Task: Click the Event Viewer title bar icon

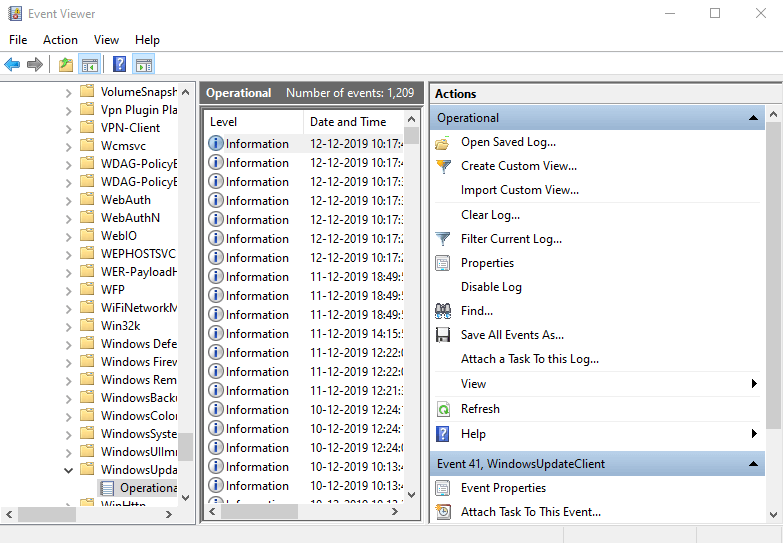Action: click(15, 13)
